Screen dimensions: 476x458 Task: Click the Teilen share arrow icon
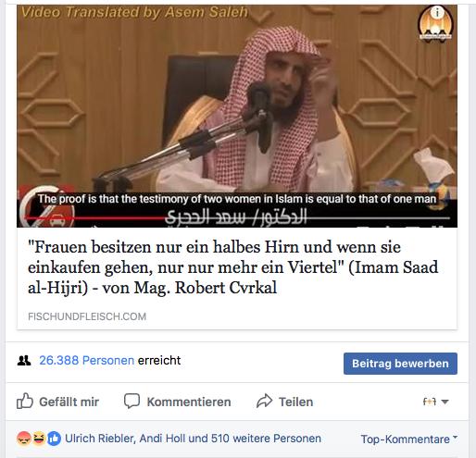click(264, 402)
